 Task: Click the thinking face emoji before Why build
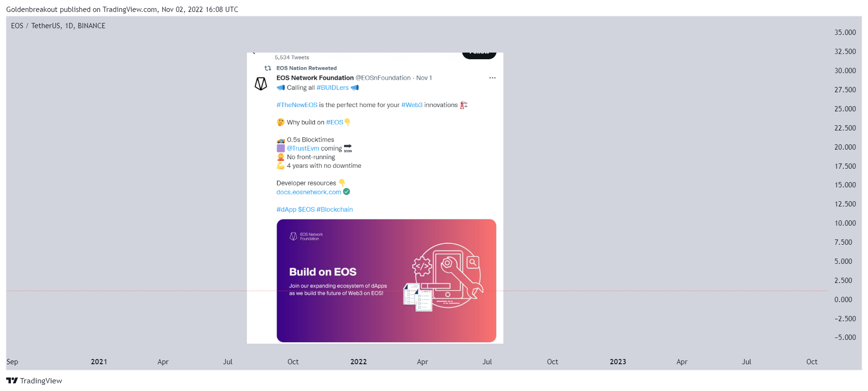click(280, 122)
